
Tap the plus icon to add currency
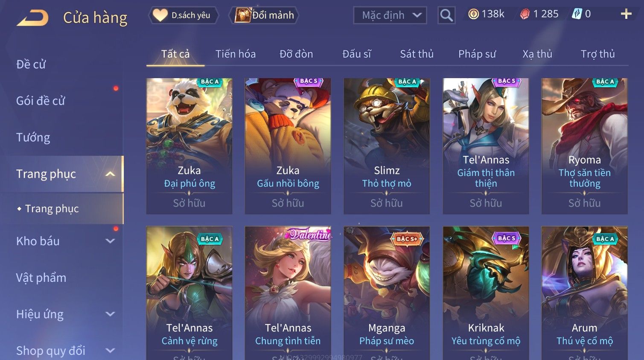pyautogui.click(x=626, y=14)
